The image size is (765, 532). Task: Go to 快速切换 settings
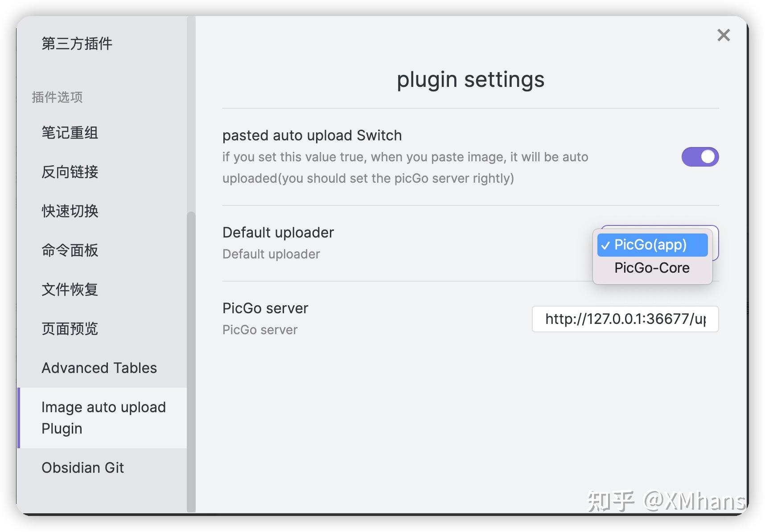[x=70, y=211]
